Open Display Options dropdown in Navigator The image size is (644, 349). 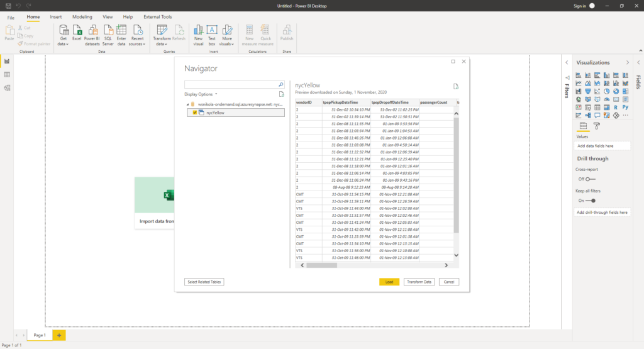coord(201,94)
